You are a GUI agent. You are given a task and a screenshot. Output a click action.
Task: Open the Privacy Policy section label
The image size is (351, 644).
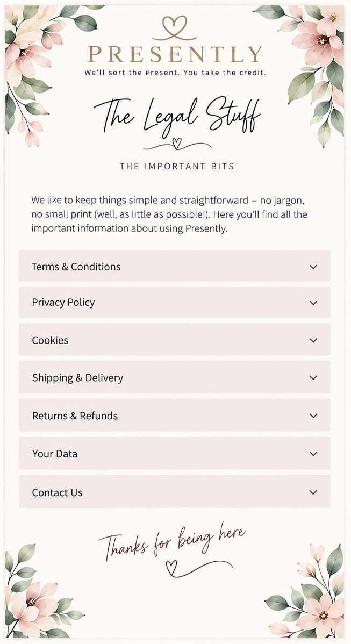[63, 303]
